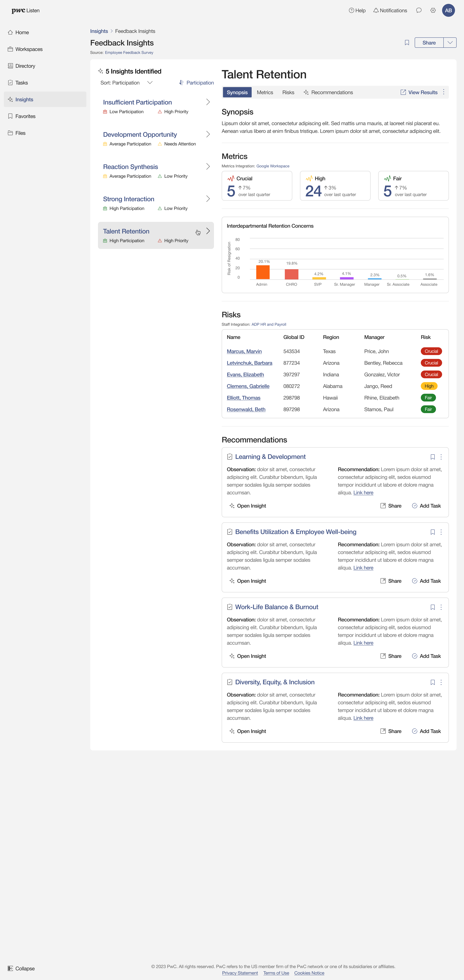The height and width of the screenshot is (980, 464).
Task: Toggle checkbox beside Benefits Utilization title
Action: click(230, 532)
